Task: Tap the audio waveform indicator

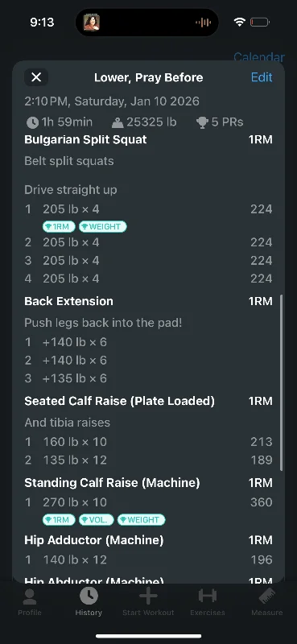Action: (x=204, y=23)
